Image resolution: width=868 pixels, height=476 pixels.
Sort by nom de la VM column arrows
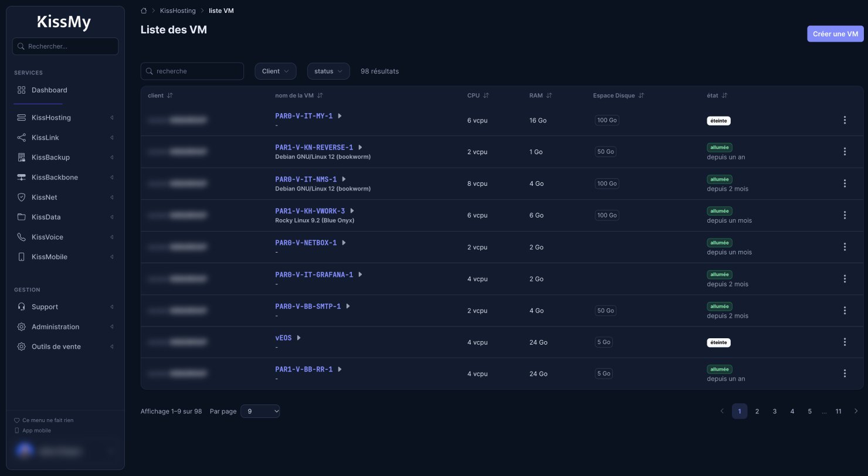click(320, 96)
